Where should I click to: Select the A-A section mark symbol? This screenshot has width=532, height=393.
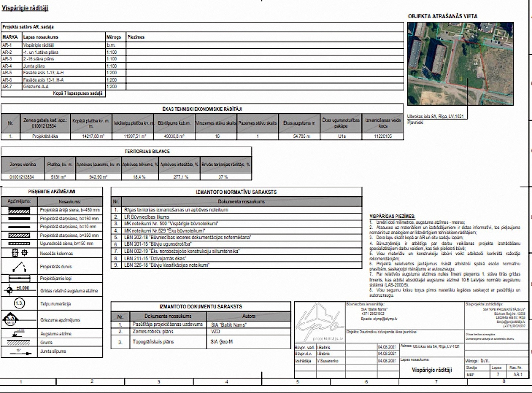tap(10, 320)
